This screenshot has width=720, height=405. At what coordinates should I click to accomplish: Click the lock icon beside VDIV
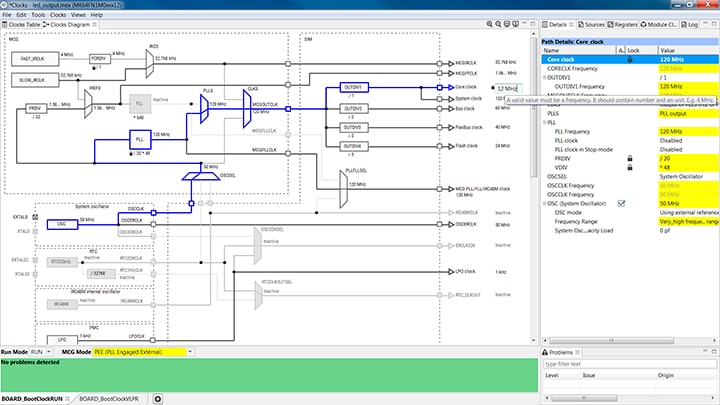629,167
